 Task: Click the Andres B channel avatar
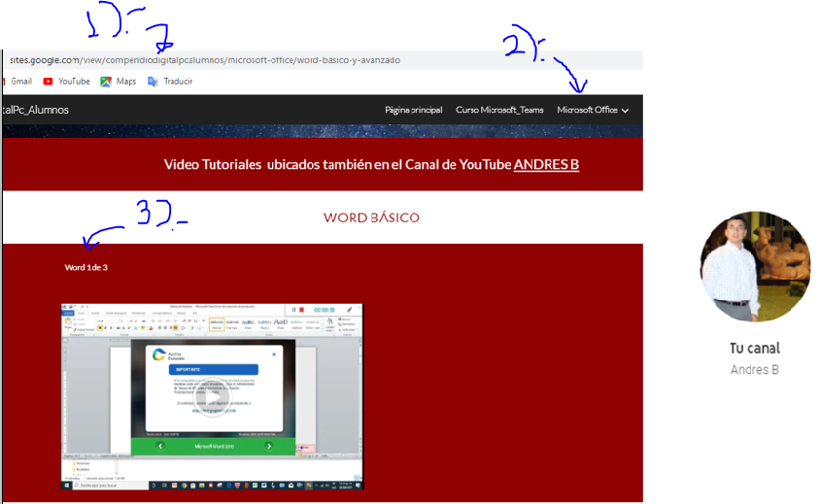click(x=755, y=266)
